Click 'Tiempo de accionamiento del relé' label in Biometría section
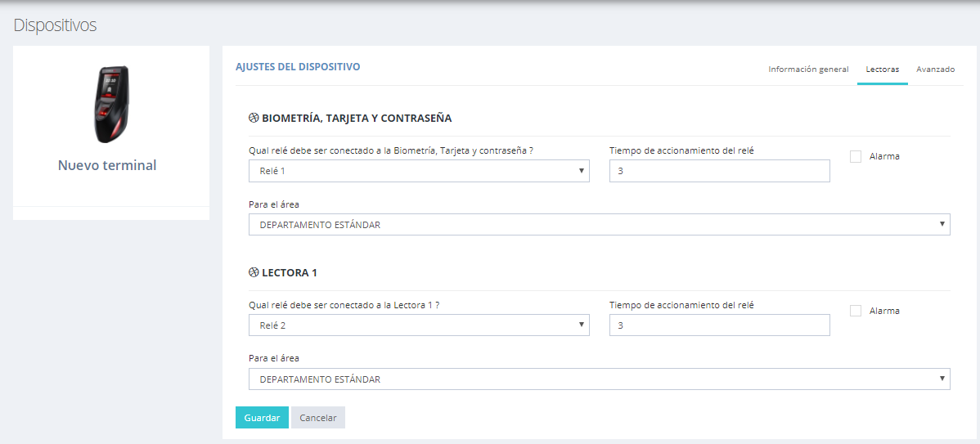Image resolution: width=980 pixels, height=444 pixels. tap(682, 150)
